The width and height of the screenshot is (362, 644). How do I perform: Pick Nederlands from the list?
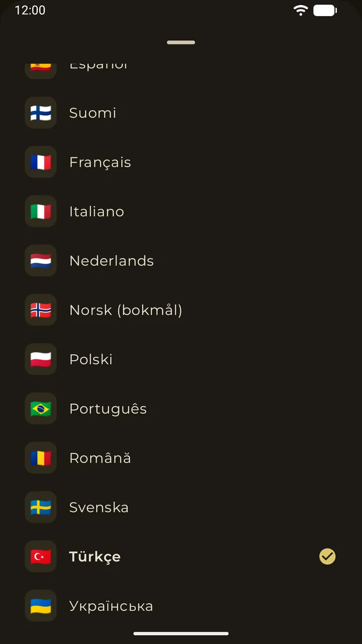(x=181, y=261)
